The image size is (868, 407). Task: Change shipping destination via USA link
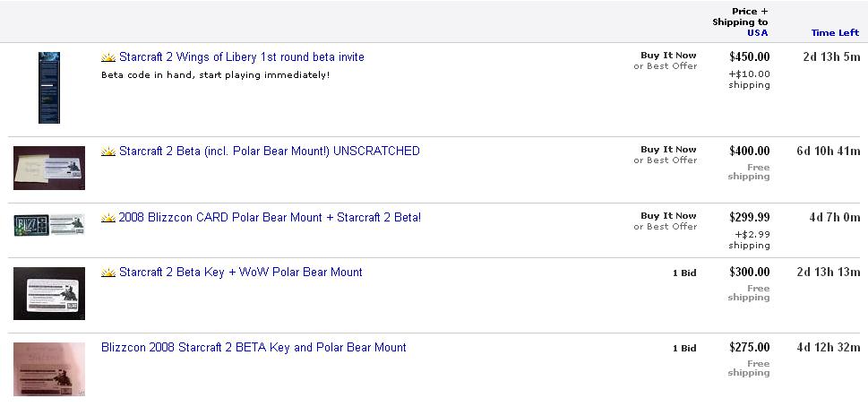pyautogui.click(x=757, y=32)
